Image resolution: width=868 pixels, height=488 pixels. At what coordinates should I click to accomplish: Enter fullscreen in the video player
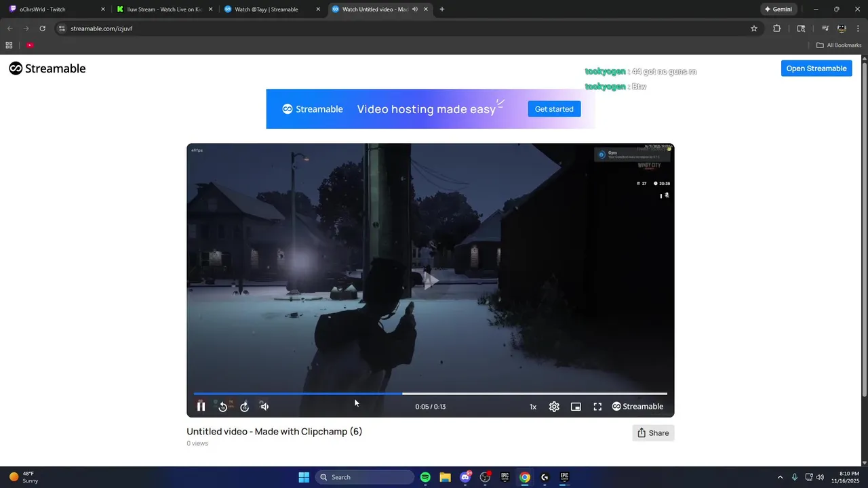pyautogui.click(x=597, y=407)
